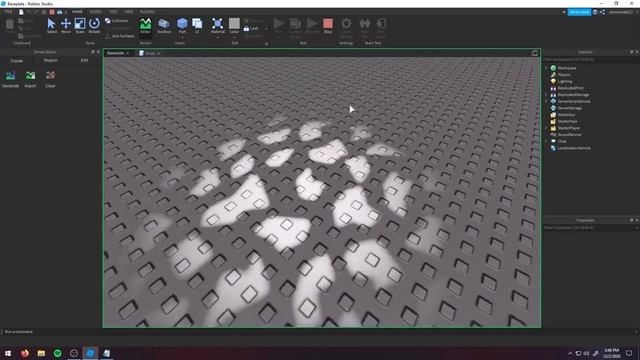This screenshot has width=640, height=360.
Task: Open the Region tab in Terrain Editor
Action: [51, 60]
